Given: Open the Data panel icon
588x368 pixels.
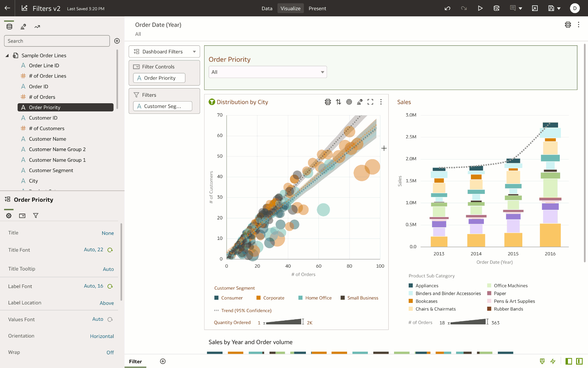Looking at the screenshot, I should point(10,27).
